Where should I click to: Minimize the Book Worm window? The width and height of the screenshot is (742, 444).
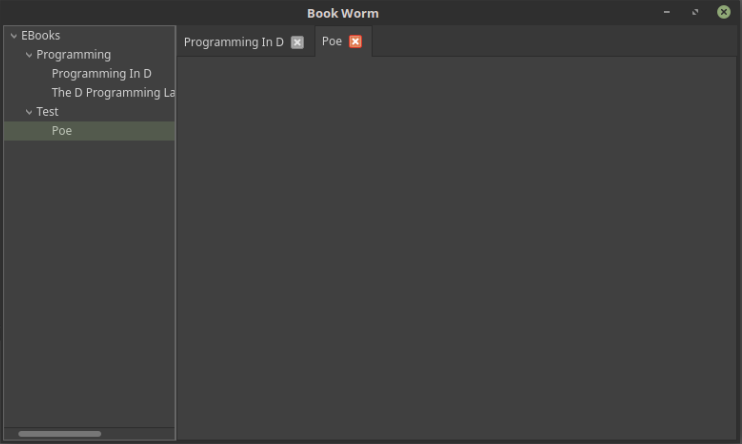pyautogui.click(x=667, y=13)
